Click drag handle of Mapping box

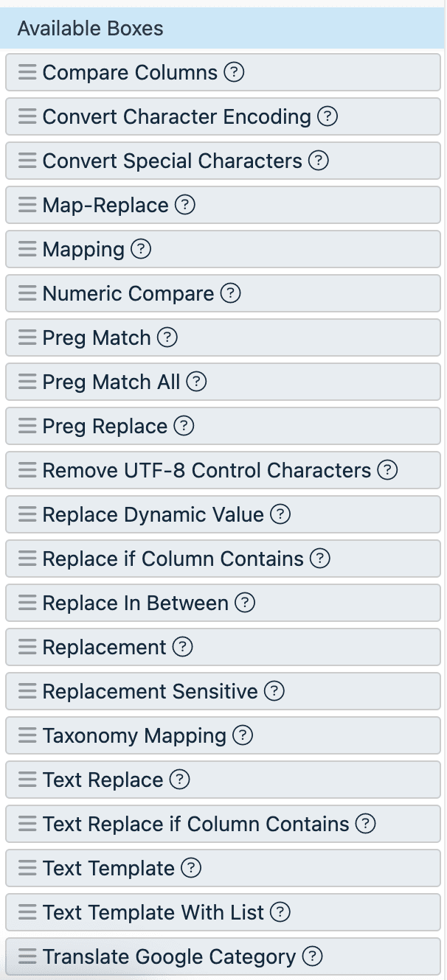(27, 249)
